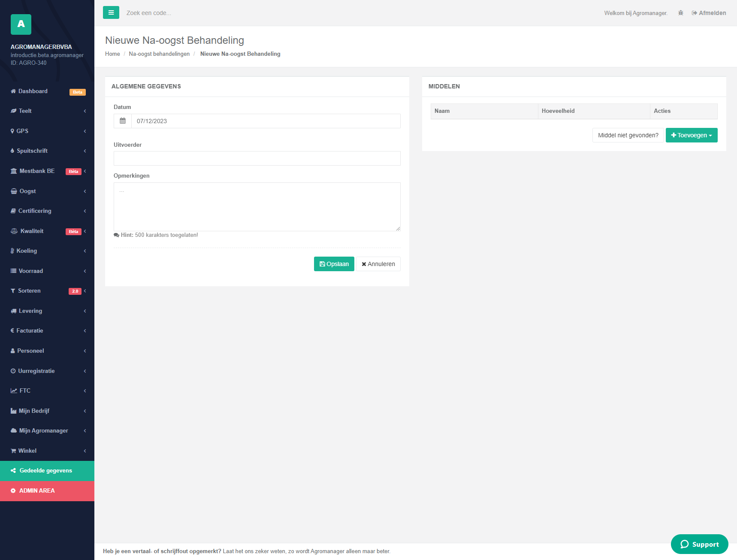The image size is (737, 560).
Task: Click the Mijn Agromanager cloud icon
Action: [x=14, y=430]
